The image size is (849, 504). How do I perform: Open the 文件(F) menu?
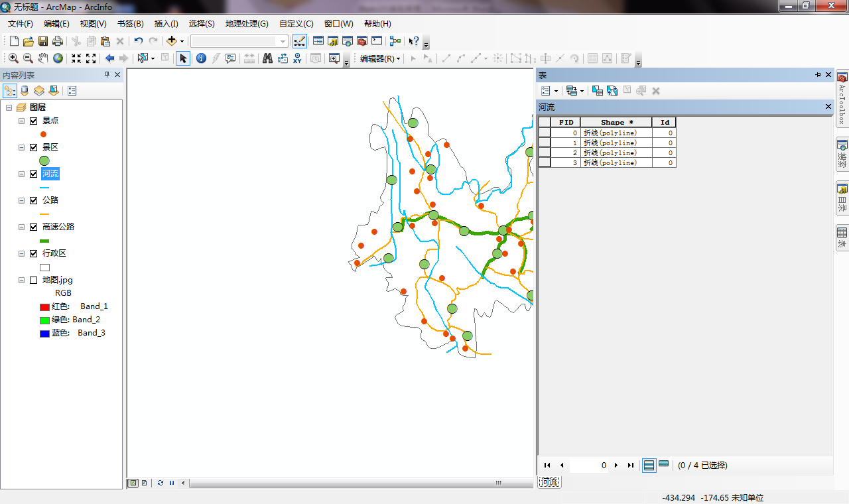click(x=21, y=23)
